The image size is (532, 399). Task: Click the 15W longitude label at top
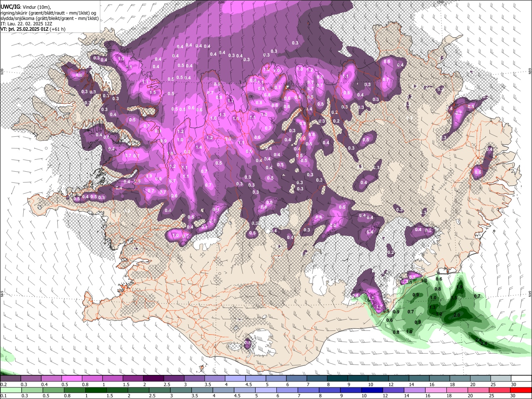coord(440,2)
